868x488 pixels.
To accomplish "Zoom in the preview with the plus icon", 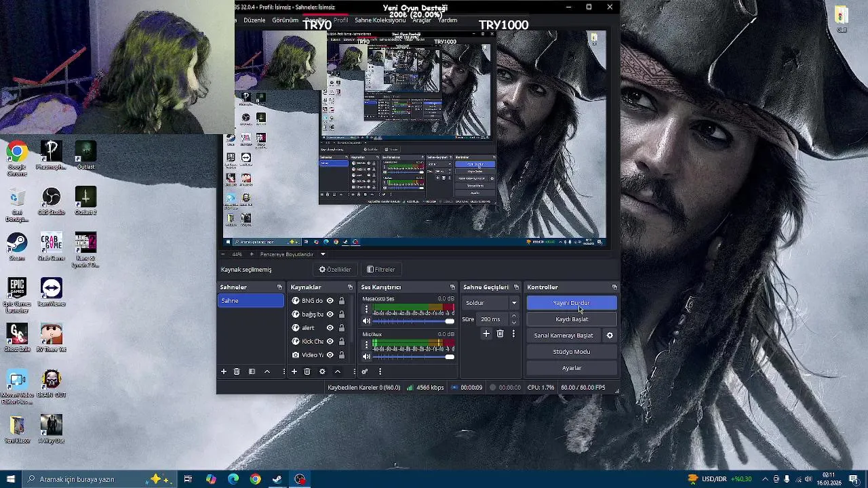I will pyautogui.click(x=252, y=254).
